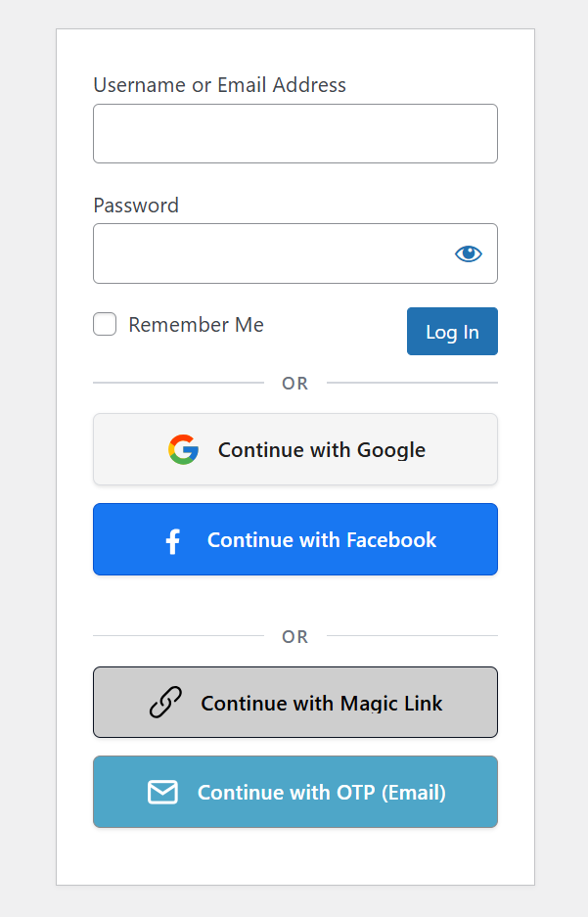Continue with OTP via email
This screenshot has height=917, width=588.
(294, 792)
